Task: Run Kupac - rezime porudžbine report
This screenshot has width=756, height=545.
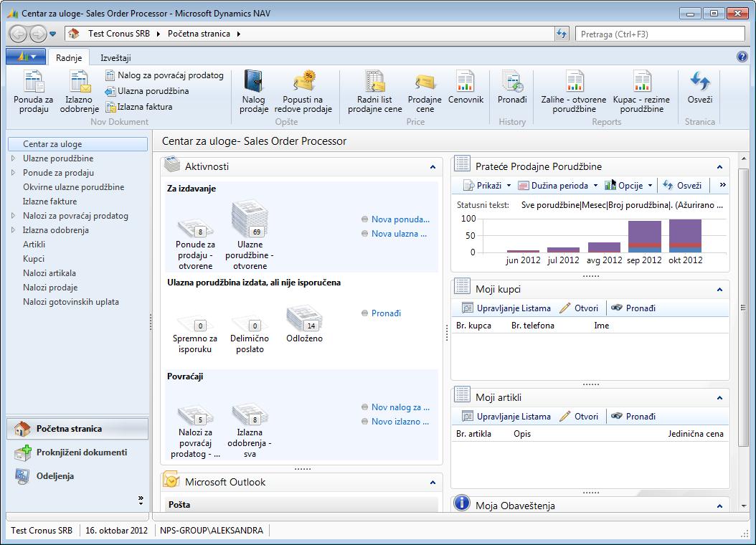Action: (641, 92)
